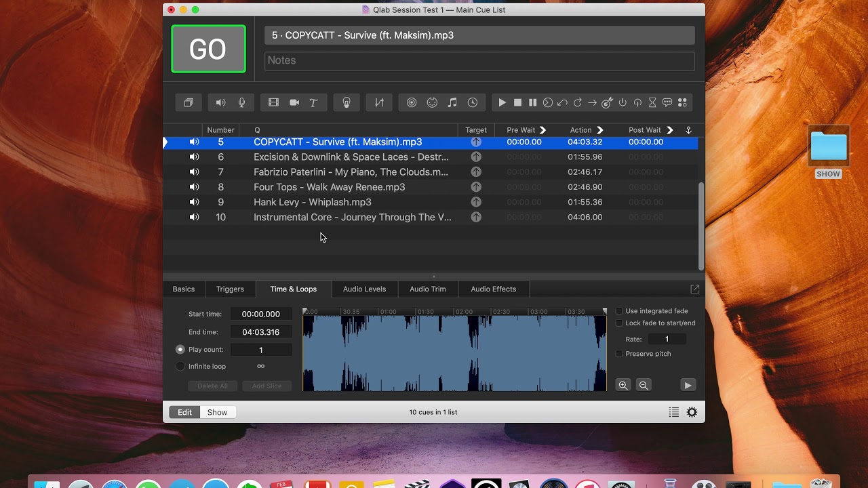Enable Use integrated fade checkbox
This screenshot has height=488, width=868.
point(618,311)
